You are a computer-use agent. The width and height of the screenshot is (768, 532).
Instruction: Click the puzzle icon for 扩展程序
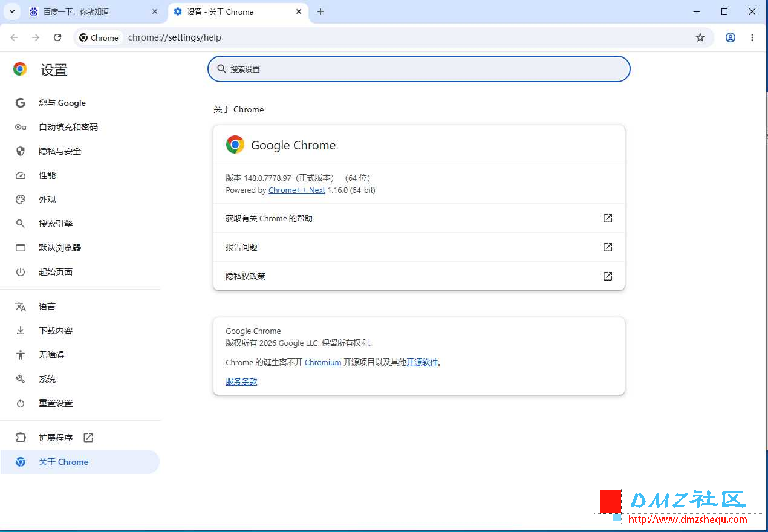pos(21,438)
